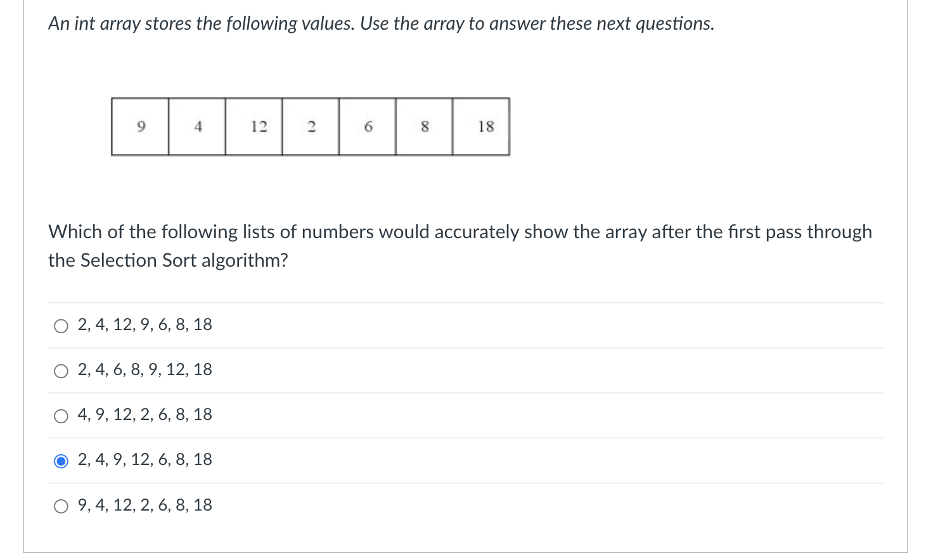
Task: Click the array cell containing 4
Action: point(197,127)
